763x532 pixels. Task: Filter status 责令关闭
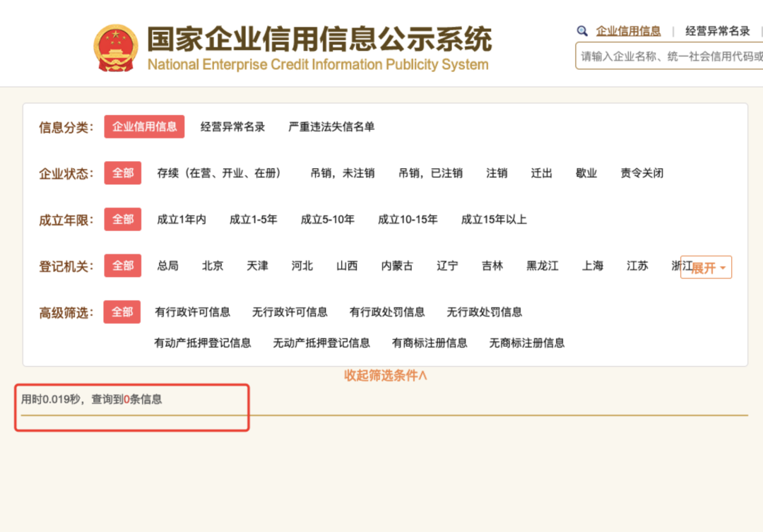tap(641, 173)
